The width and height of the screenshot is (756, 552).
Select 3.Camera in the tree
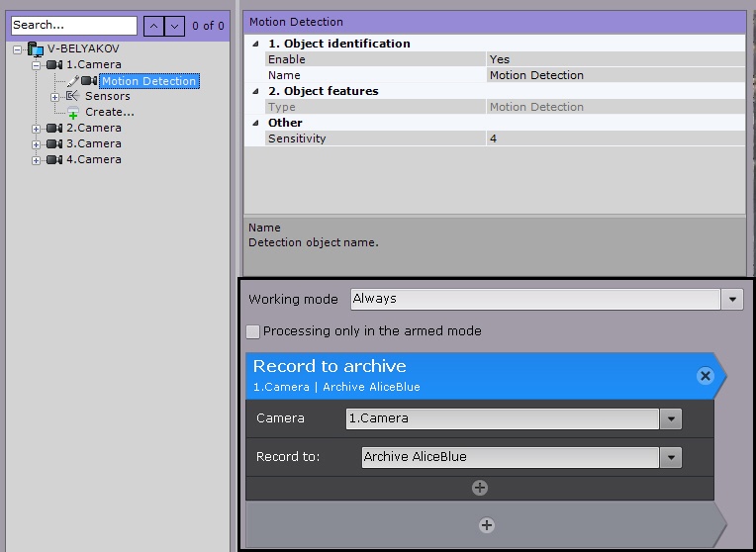coord(93,143)
